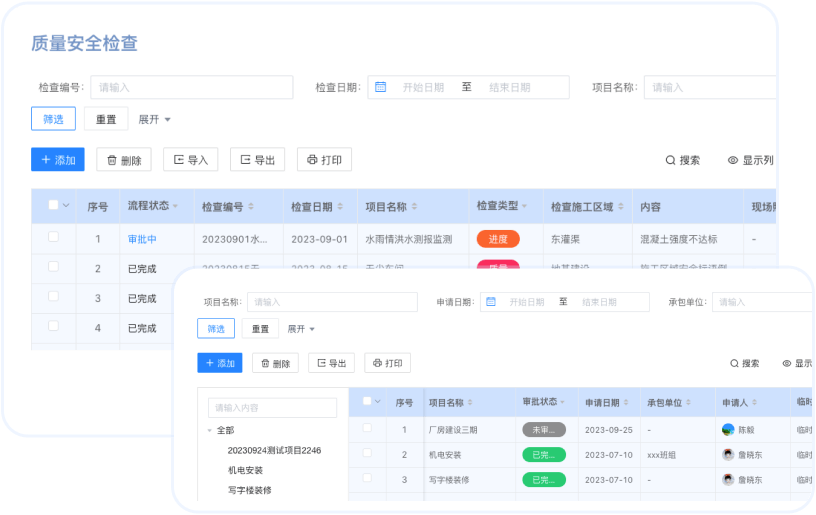Collapse the 全部 node in project tree
This screenshot has width=816, height=515.
coord(210,430)
